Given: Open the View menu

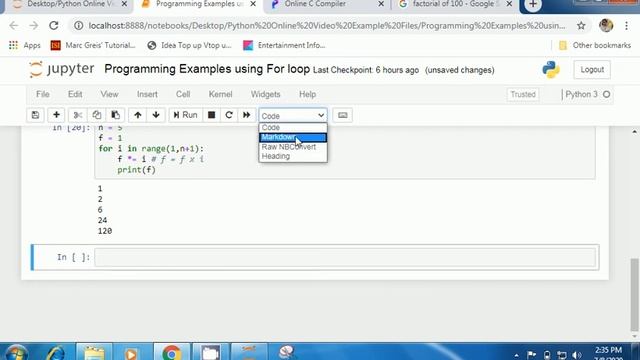Looking at the screenshot, I should coord(109,94).
